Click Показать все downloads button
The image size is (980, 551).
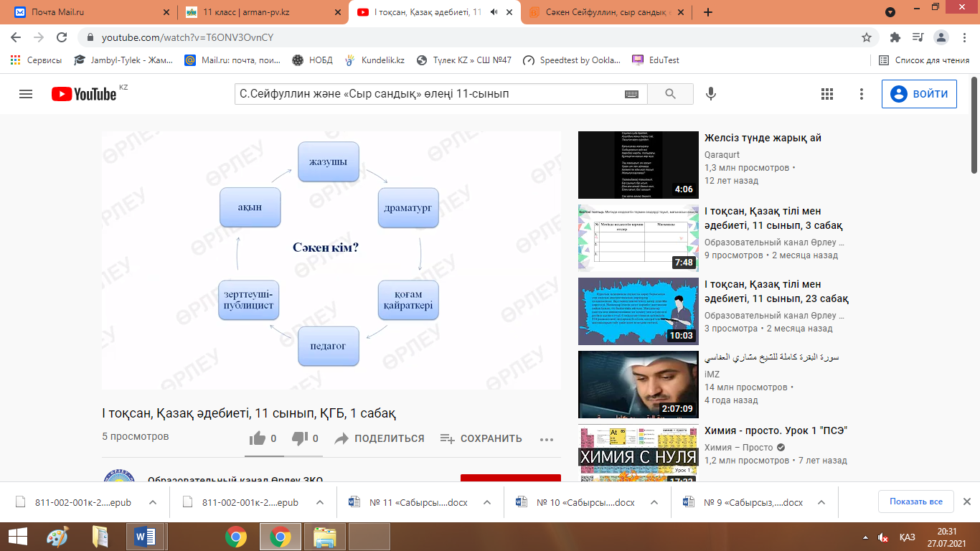click(916, 501)
